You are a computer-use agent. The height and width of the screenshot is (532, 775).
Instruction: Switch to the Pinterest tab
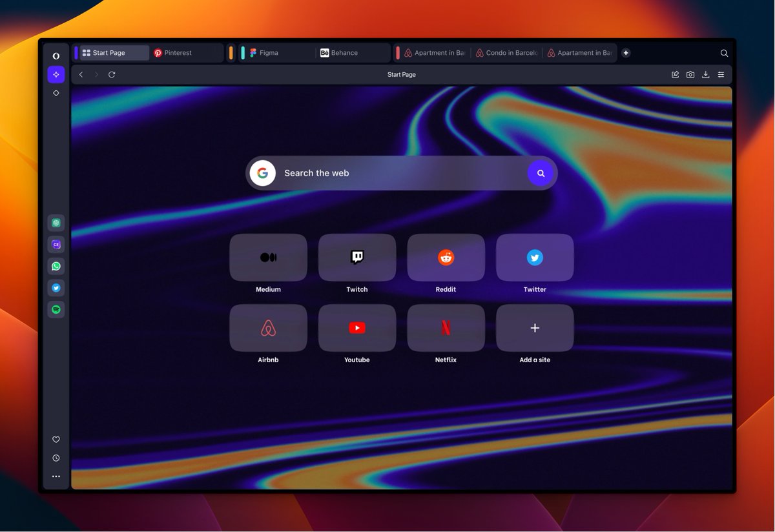point(187,53)
